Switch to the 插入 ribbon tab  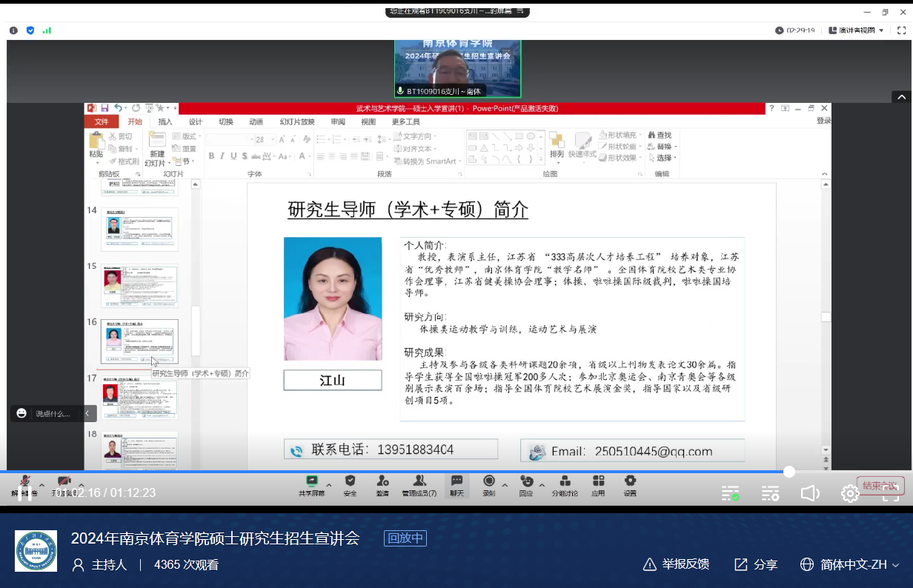(165, 122)
